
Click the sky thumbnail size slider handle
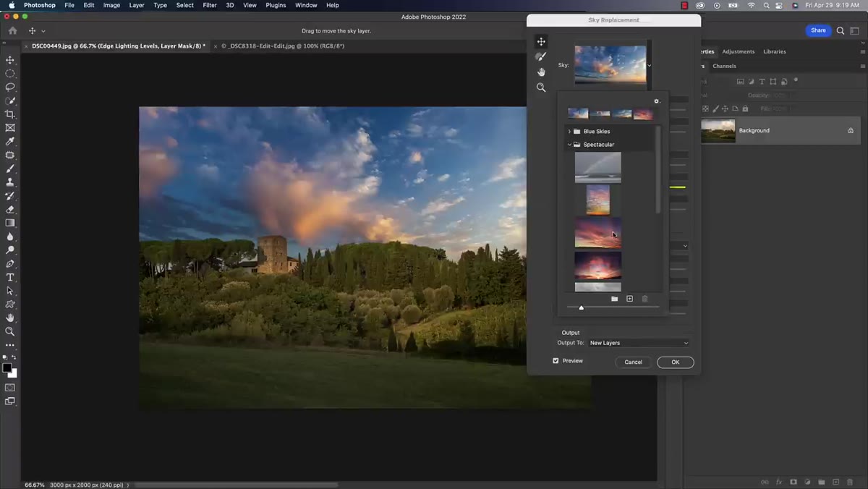581,307
